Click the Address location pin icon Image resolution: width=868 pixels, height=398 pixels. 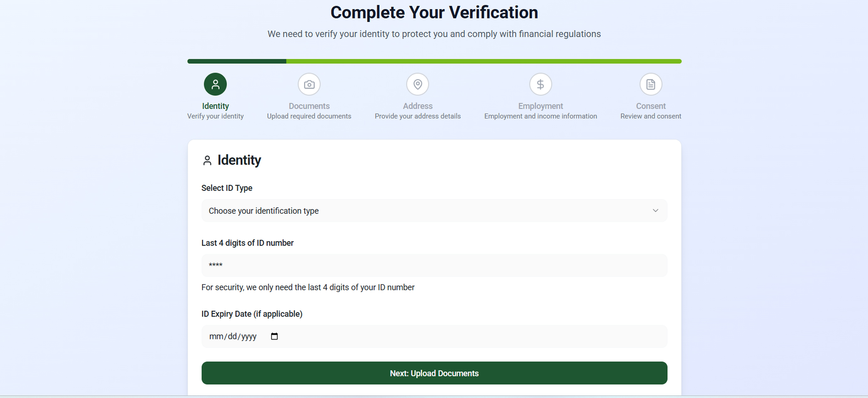coord(417,84)
